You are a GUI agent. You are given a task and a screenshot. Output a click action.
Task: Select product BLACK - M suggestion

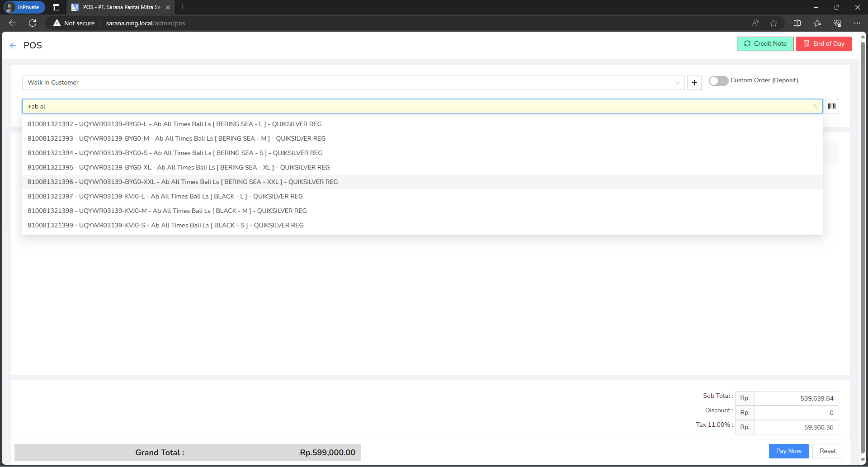[x=422, y=211]
